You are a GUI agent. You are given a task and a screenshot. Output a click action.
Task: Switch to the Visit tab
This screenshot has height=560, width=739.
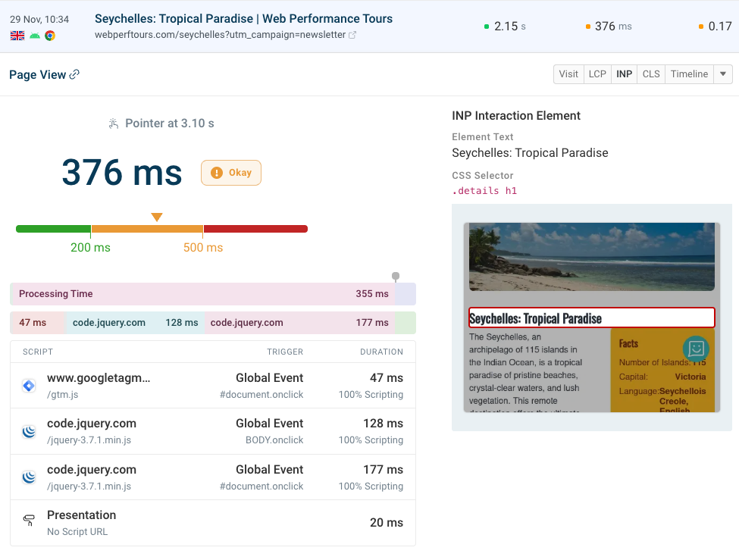pos(568,74)
